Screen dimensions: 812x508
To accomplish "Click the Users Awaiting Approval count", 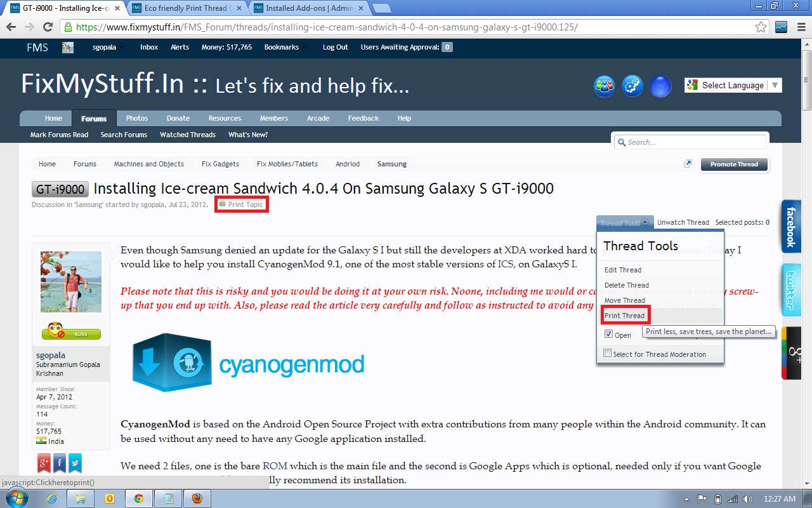I will click(447, 47).
